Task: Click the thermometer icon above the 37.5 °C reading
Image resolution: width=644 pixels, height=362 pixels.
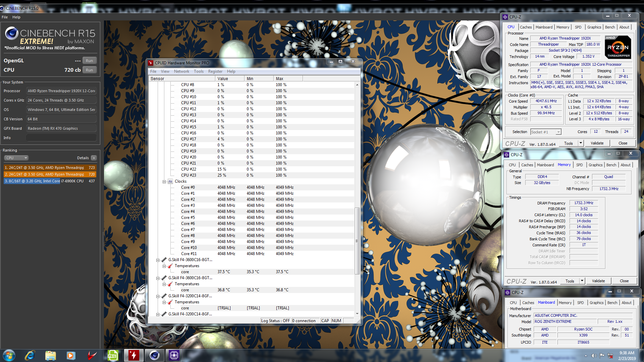Action: (x=170, y=266)
